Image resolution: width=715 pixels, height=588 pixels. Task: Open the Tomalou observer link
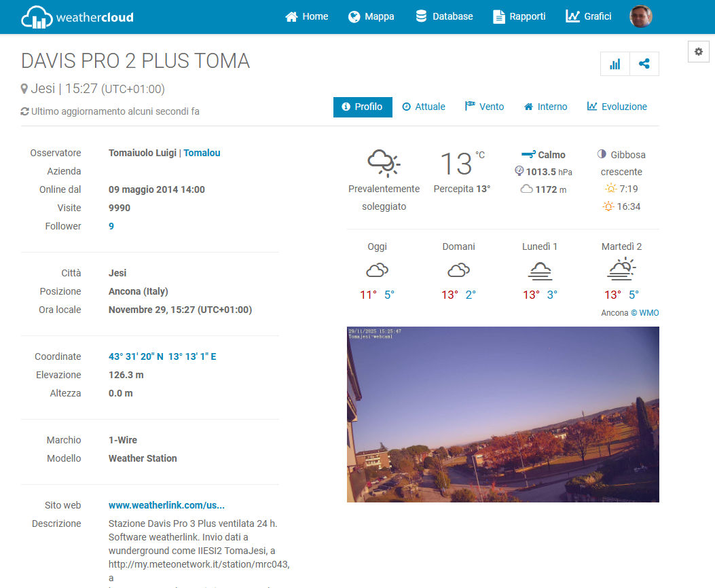click(x=202, y=153)
